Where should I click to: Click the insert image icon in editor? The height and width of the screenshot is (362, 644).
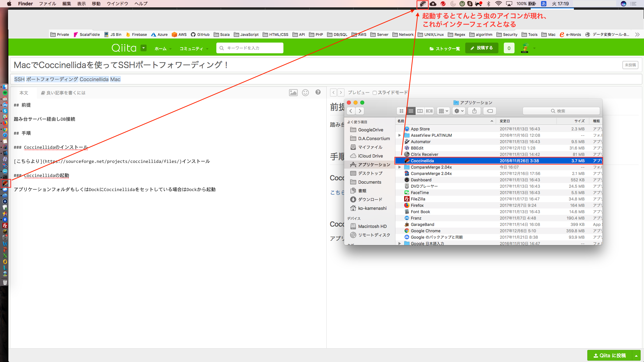click(293, 93)
